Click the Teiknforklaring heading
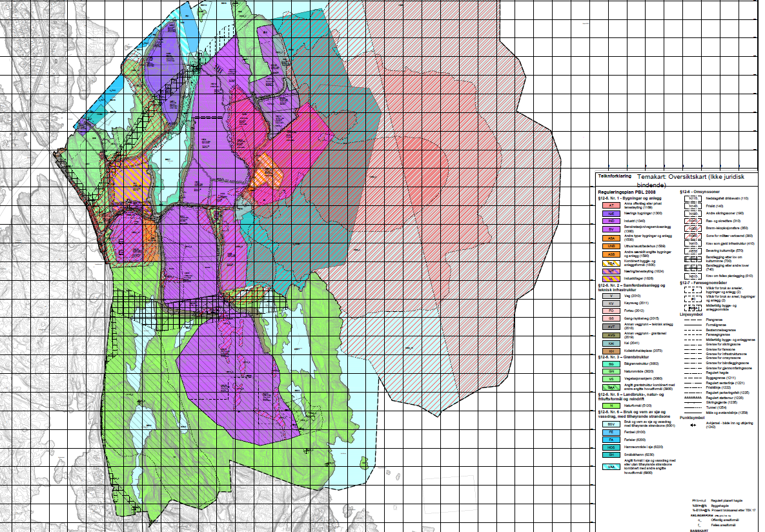 pyautogui.click(x=613, y=175)
